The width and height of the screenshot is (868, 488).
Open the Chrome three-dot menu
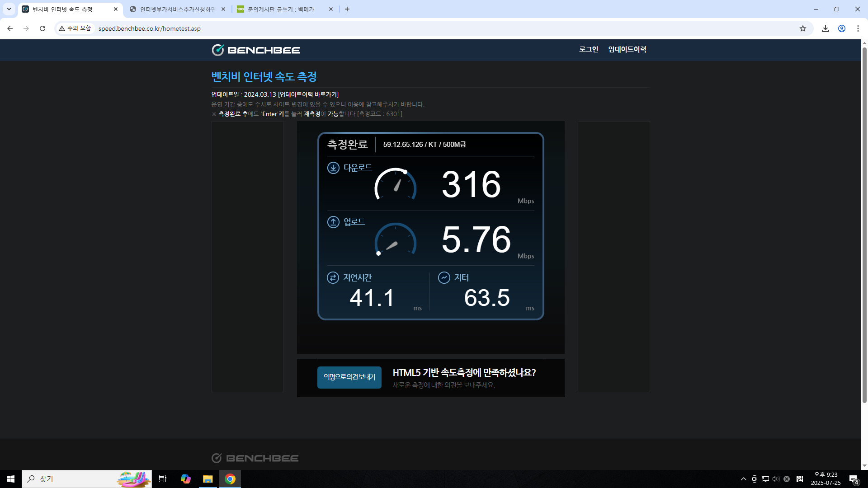pos(858,28)
